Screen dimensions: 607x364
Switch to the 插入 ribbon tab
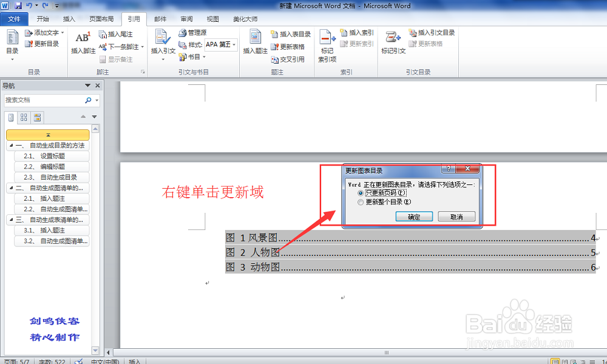tap(69, 19)
